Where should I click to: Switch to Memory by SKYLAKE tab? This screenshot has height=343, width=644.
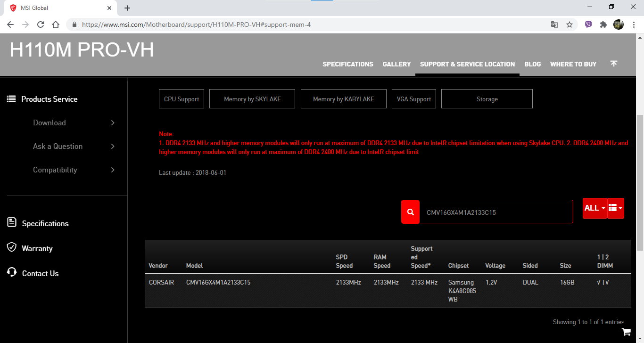point(252,99)
